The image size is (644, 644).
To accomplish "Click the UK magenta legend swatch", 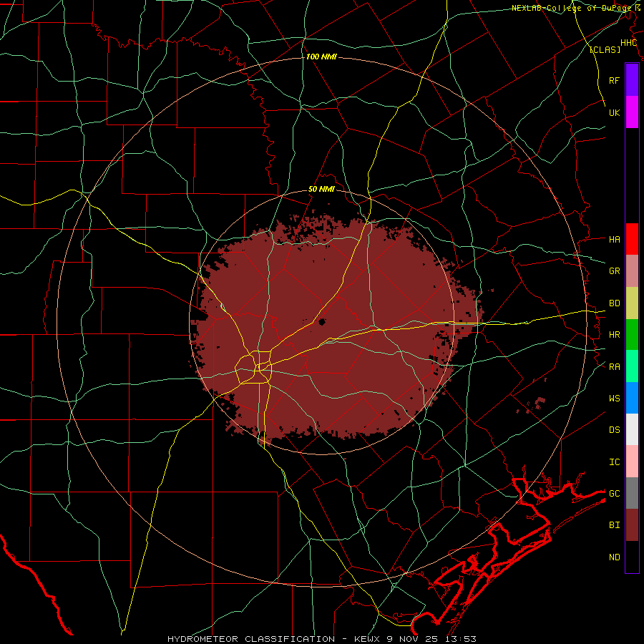I will pos(632,112).
